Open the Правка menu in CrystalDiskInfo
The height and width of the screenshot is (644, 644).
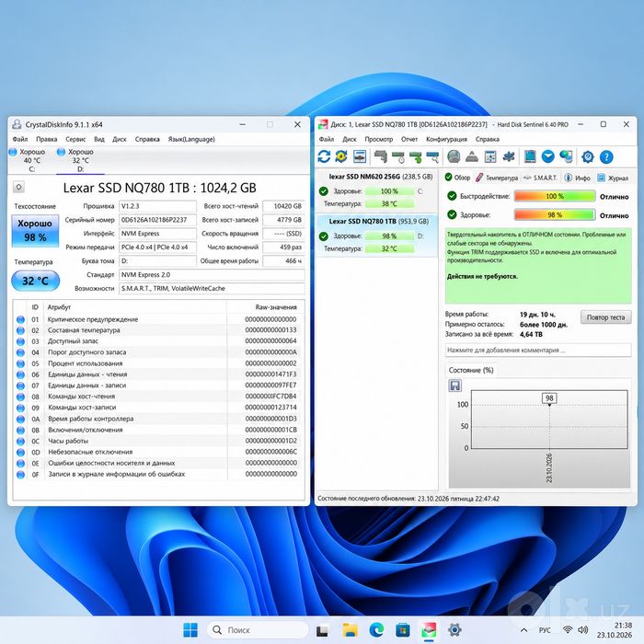click(x=46, y=139)
